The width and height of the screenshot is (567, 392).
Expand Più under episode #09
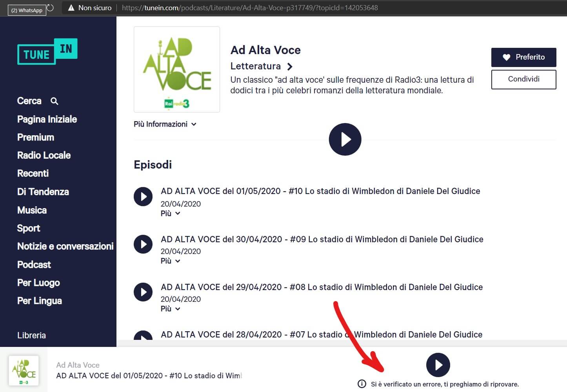[170, 261]
